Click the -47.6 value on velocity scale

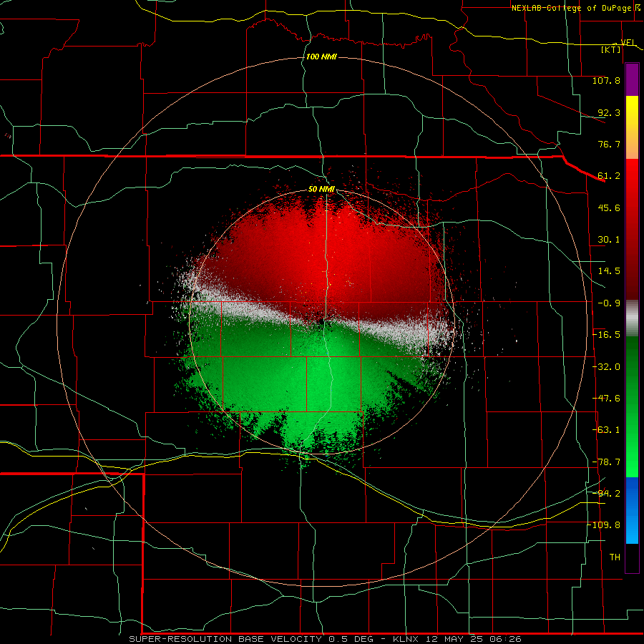[606, 399]
